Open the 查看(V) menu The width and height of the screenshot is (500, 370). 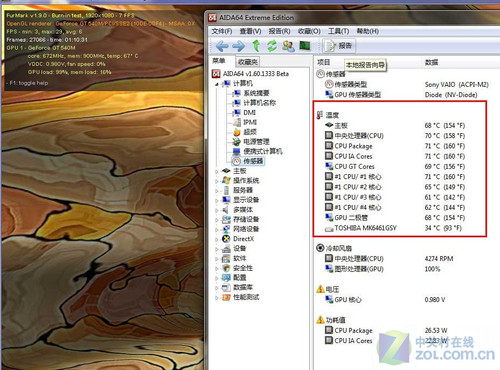tap(250, 31)
